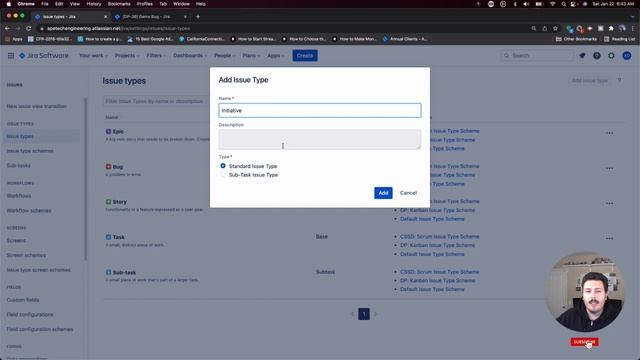Open the Jira settings gear icon
Image resolution: width=640 pixels, height=360 pixels.
pos(611,56)
